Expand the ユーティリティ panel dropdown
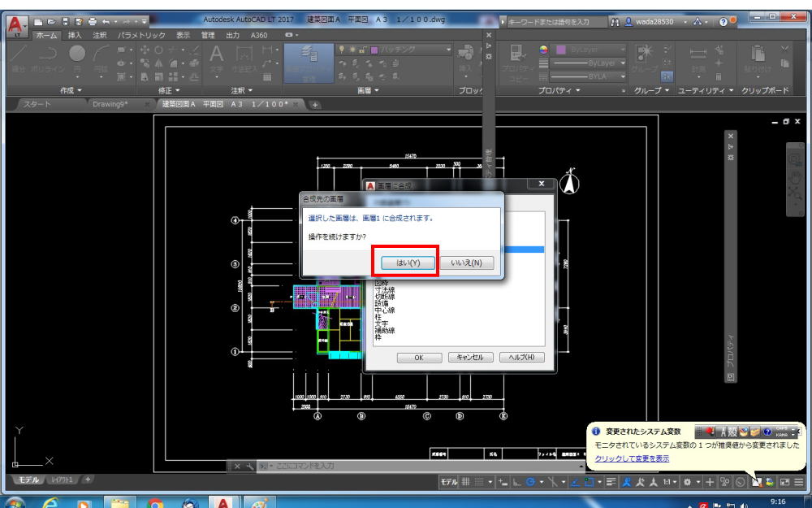Viewport: 812px width, 508px height. [x=706, y=90]
